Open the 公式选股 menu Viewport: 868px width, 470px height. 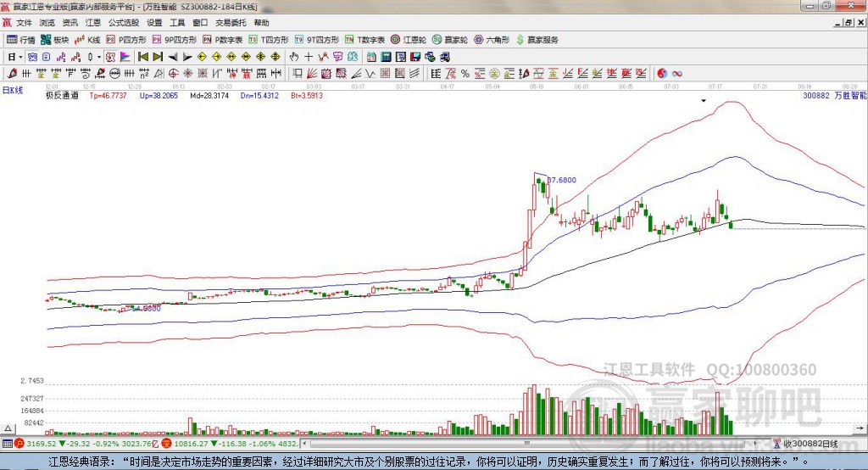(x=124, y=23)
